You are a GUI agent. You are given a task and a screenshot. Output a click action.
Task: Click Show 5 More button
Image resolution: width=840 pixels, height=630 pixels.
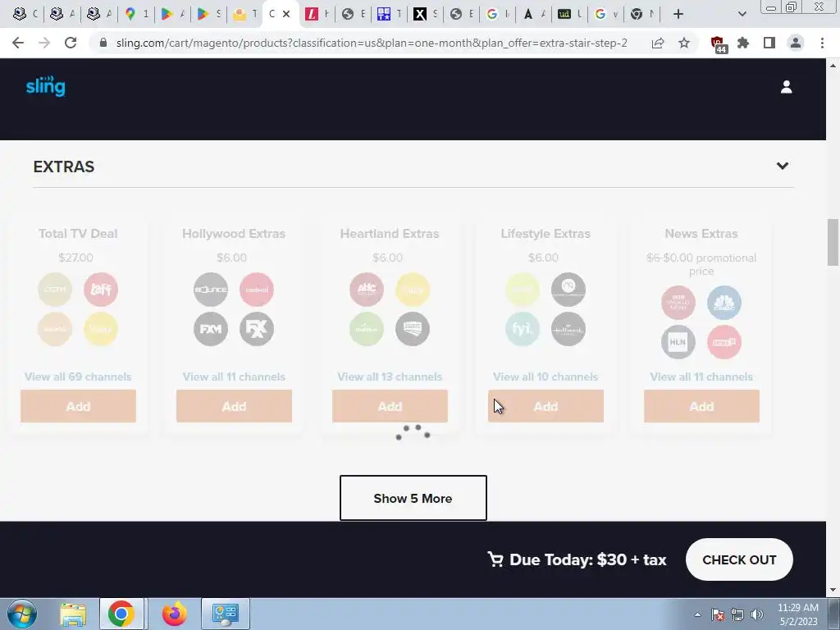pos(413,498)
